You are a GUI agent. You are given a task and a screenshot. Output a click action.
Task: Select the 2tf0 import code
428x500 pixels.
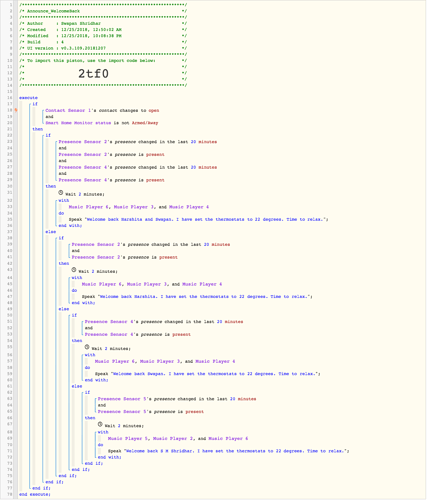93,73
